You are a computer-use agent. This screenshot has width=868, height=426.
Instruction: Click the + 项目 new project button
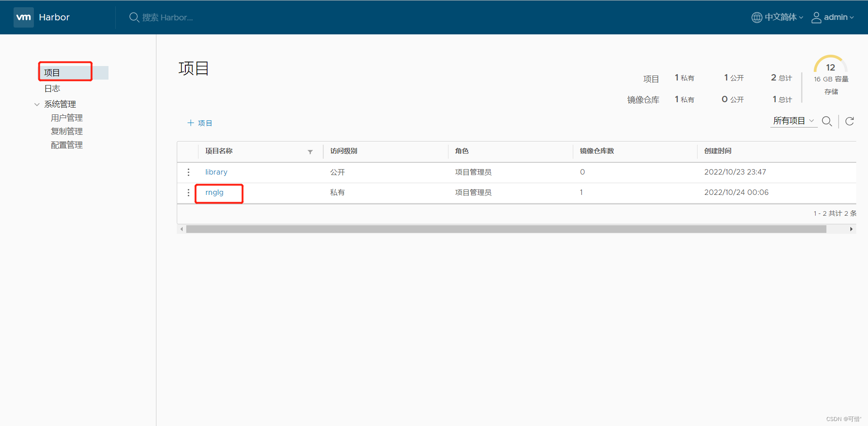point(200,123)
